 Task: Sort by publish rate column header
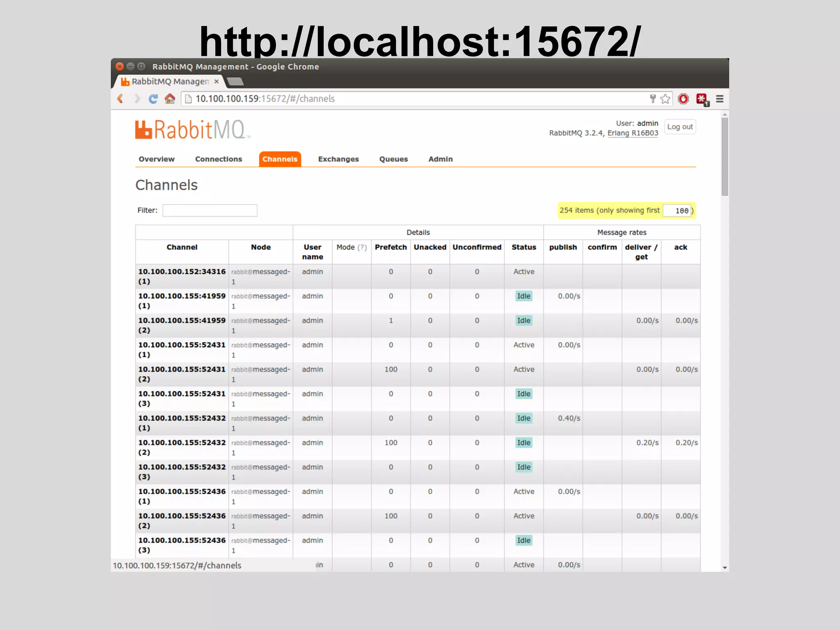(x=563, y=247)
